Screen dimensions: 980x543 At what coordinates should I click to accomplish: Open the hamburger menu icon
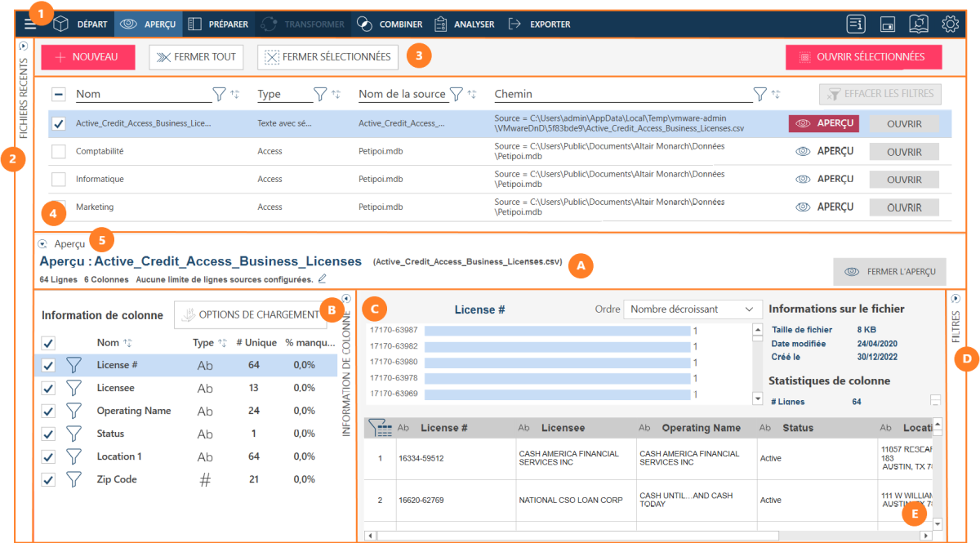[29, 24]
